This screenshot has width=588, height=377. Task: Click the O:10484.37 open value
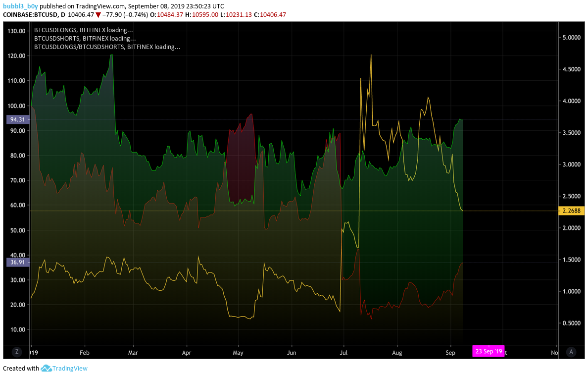tap(166, 15)
